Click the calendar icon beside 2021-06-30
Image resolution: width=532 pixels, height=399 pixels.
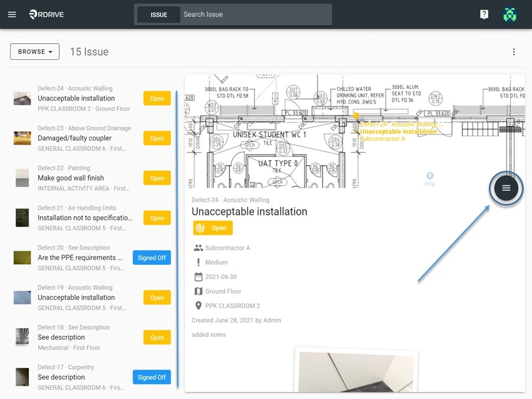[x=198, y=277]
